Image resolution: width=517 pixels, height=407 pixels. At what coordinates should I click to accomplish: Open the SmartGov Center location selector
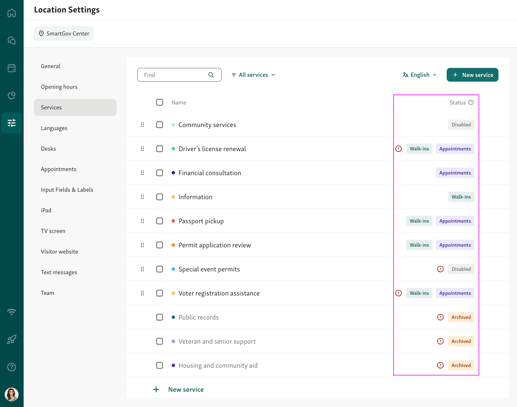[64, 34]
